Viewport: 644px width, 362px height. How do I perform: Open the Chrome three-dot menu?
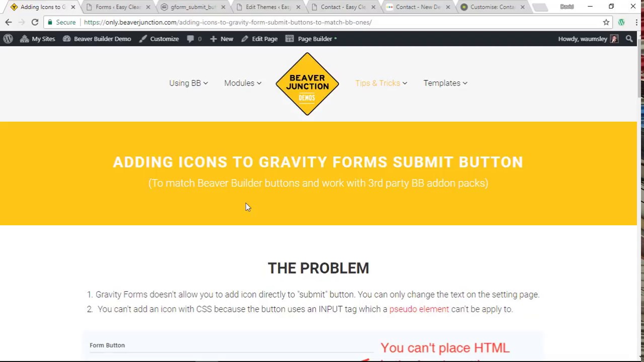[636, 22]
